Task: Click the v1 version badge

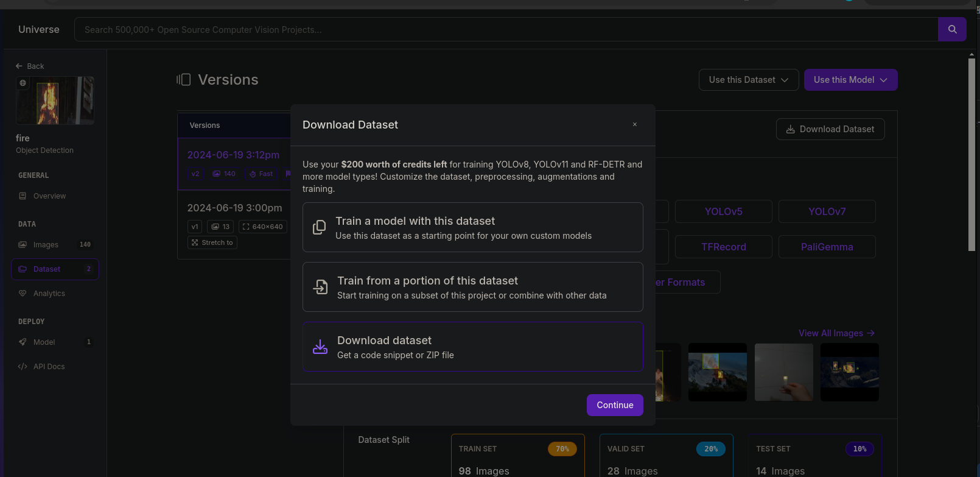Action: tap(195, 227)
